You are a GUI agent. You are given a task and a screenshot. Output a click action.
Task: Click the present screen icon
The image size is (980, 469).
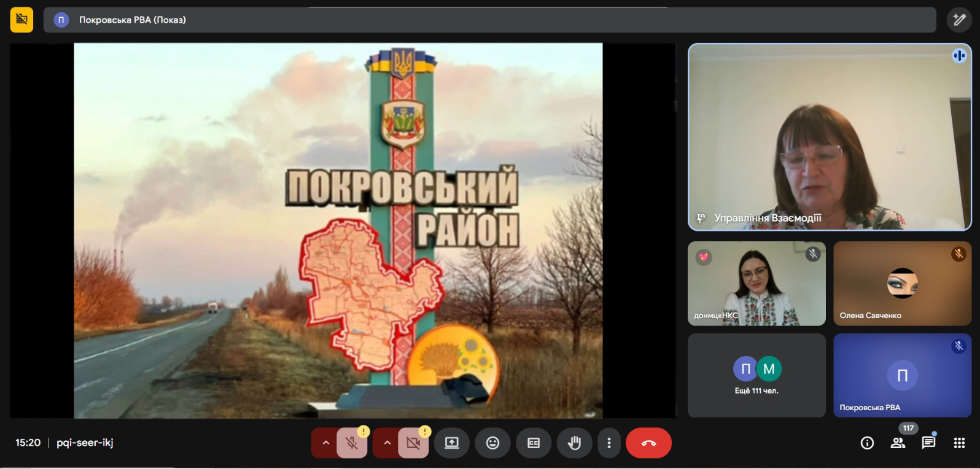pyautogui.click(x=452, y=443)
